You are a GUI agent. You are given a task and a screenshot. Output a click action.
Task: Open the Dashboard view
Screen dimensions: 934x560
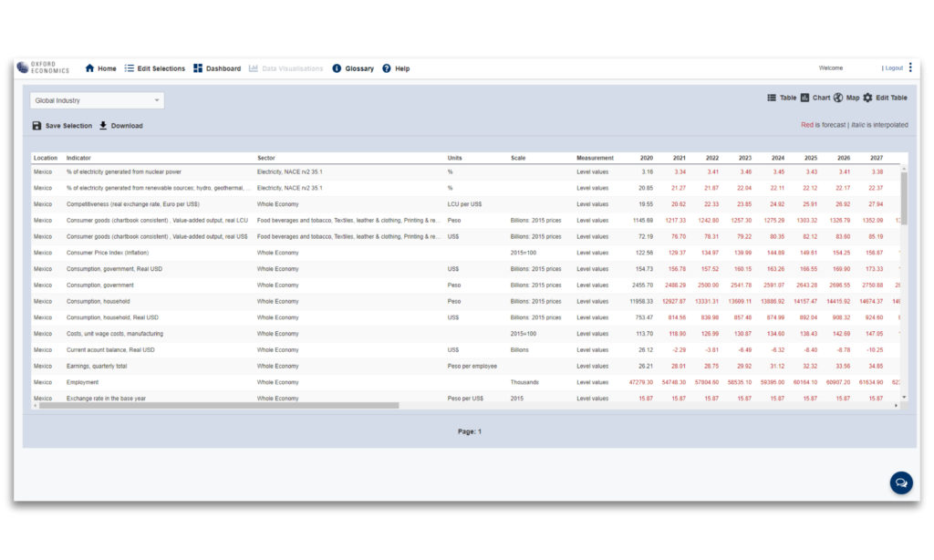pos(217,68)
